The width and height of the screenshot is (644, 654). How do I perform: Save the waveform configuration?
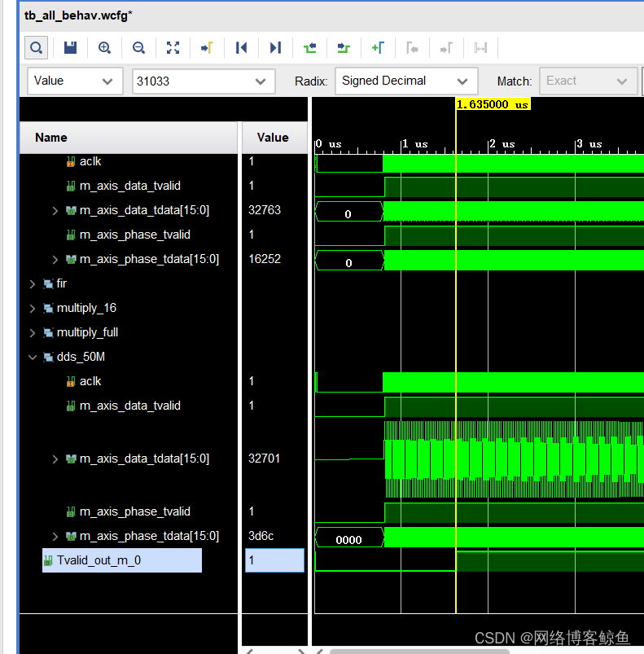point(70,48)
